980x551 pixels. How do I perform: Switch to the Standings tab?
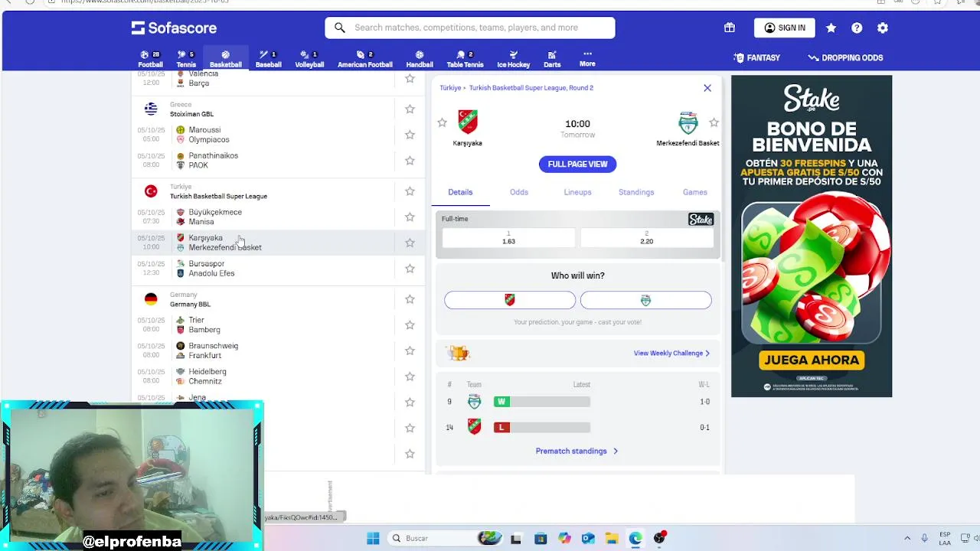coord(636,192)
